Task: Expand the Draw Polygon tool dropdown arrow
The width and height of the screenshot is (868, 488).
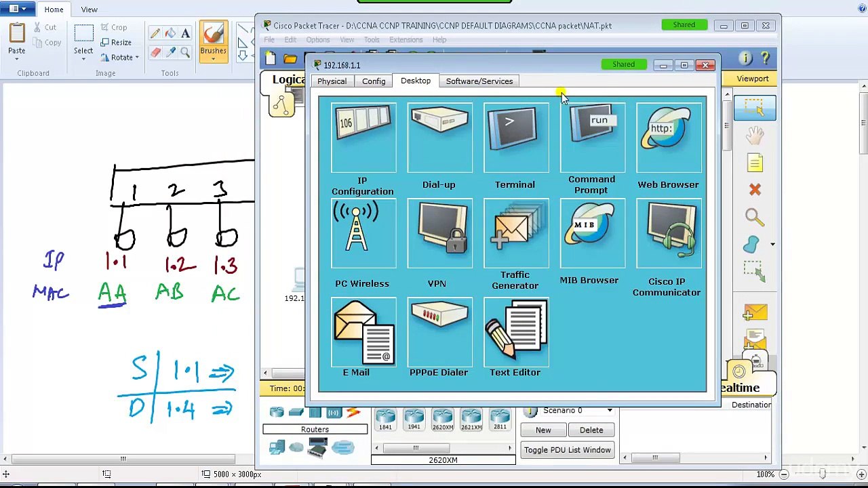Action: 772,244
